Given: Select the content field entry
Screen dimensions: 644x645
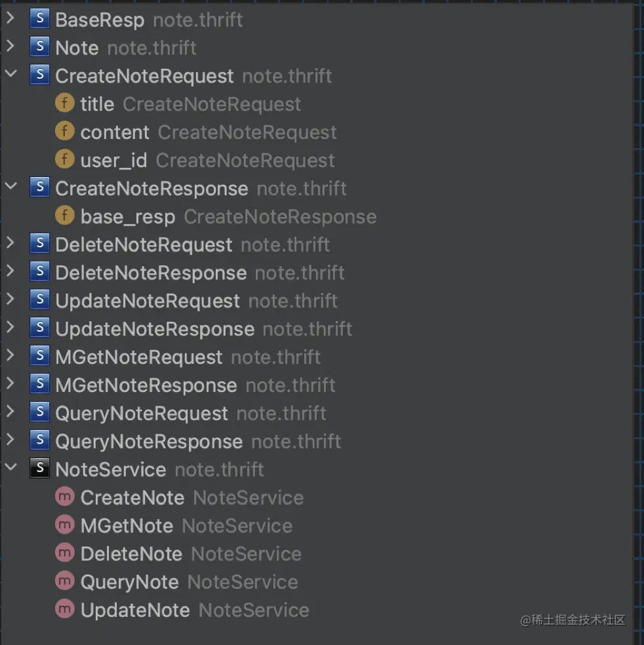Looking at the screenshot, I should pos(115,132).
